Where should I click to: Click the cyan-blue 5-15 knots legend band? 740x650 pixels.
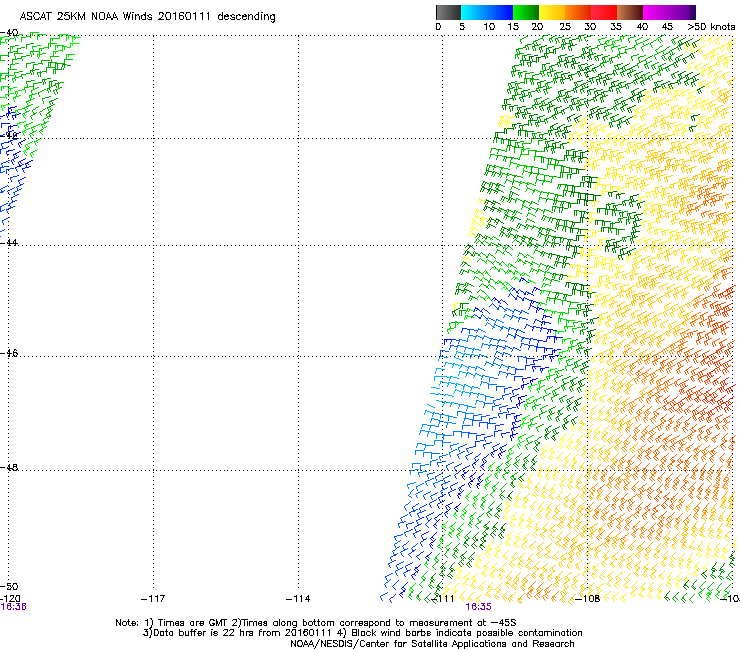coord(487,12)
